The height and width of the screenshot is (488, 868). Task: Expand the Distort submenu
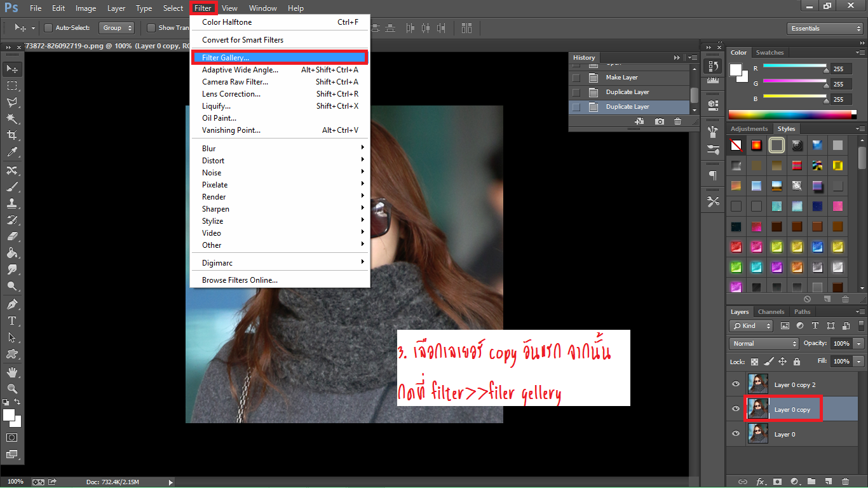coord(280,161)
